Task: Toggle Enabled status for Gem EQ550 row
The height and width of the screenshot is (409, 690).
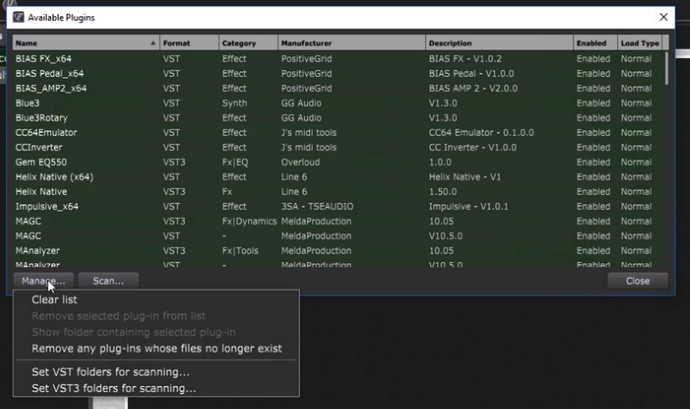Action: tap(593, 162)
